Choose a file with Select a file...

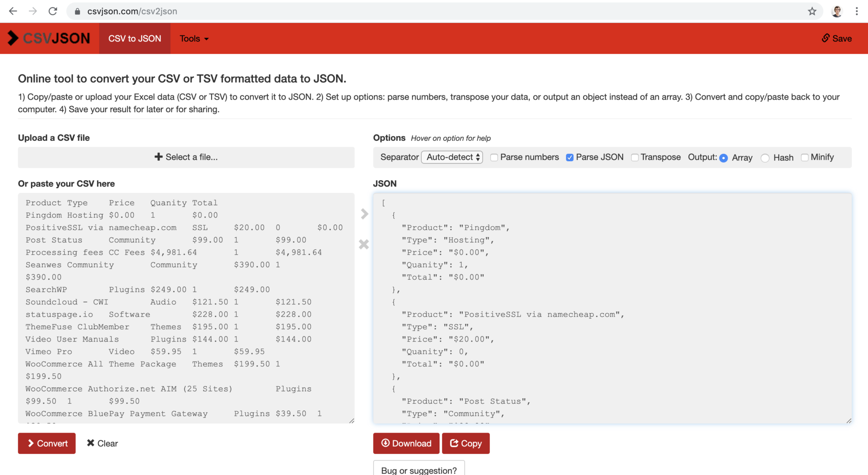[x=186, y=157]
